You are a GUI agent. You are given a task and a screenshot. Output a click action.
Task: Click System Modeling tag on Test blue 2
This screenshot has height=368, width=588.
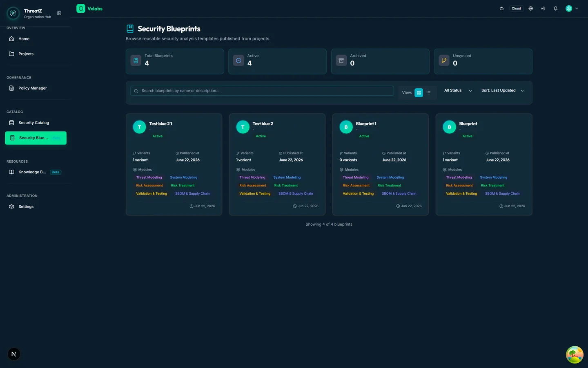point(287,177)
